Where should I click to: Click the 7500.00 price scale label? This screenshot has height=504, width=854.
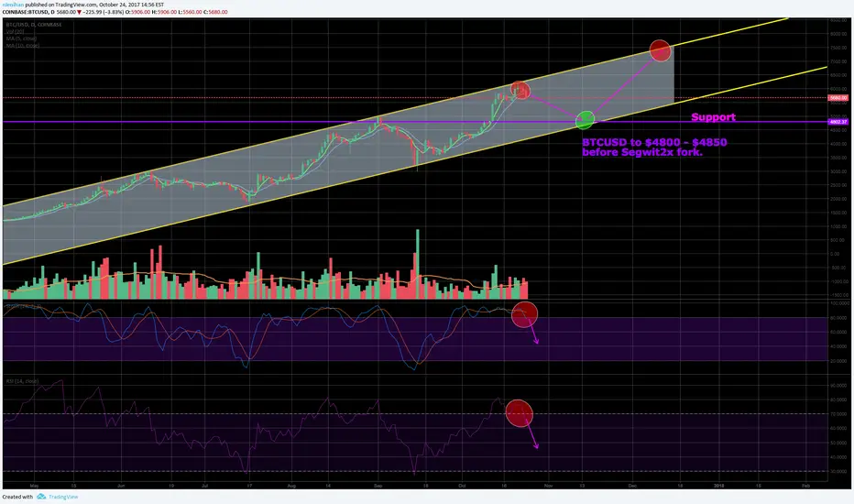point(838,48)
